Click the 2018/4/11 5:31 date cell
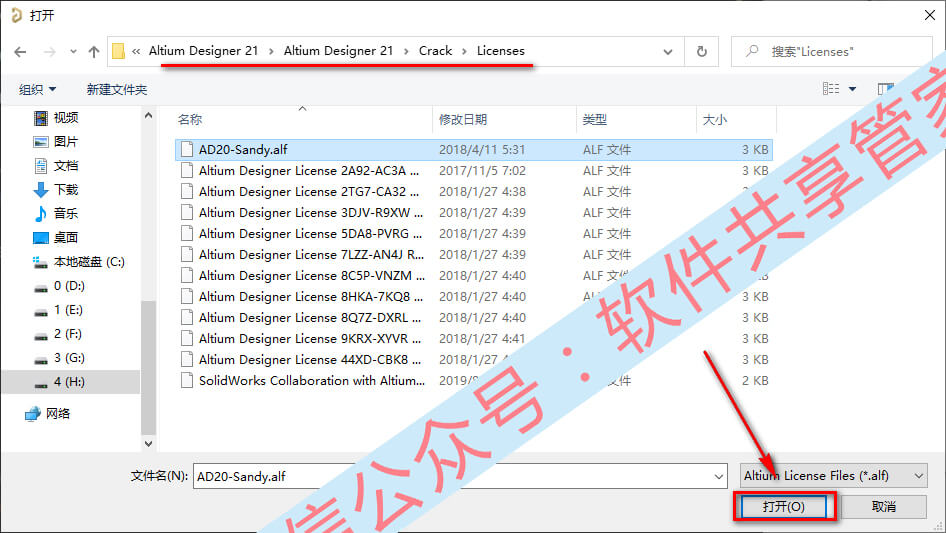The image size is (946, 533). [x=482, y=150]
